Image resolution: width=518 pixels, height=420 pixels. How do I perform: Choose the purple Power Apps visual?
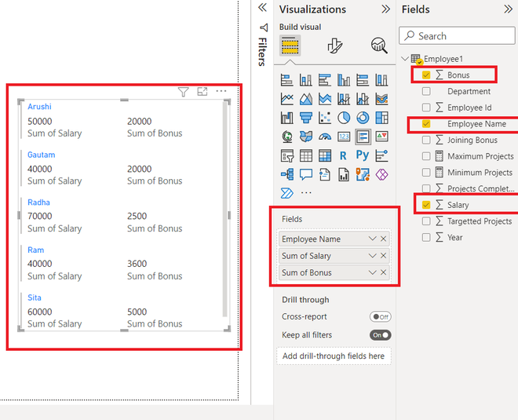pyautogui.click(x=381, y=174)
